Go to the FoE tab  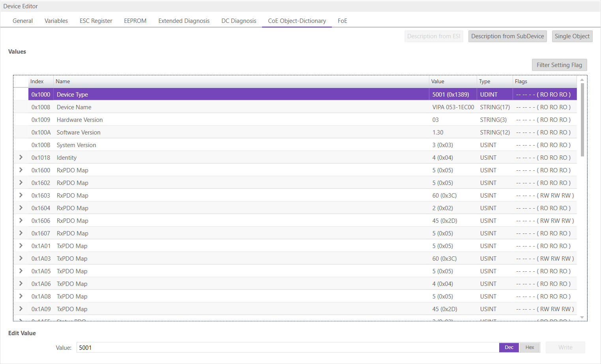coord(342,21)
